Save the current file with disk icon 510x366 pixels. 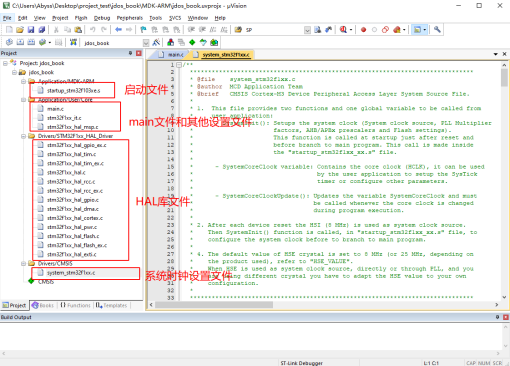click(x=31, y=30)
